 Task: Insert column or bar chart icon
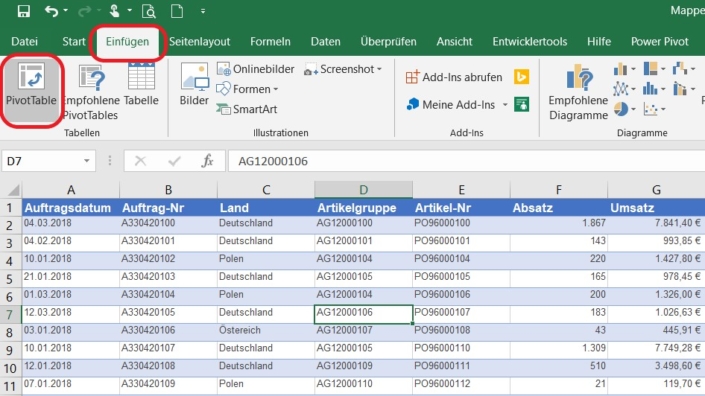click(x=624, y=69)
